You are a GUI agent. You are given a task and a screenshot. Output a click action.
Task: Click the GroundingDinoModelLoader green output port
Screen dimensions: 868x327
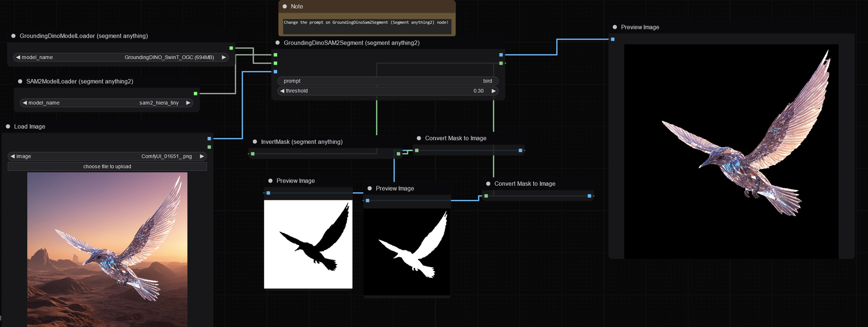pos(231,48)
